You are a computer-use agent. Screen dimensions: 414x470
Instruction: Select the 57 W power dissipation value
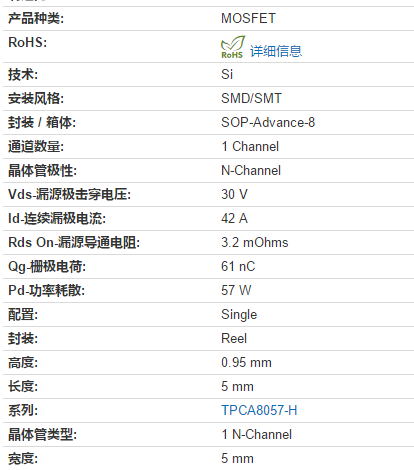pos(236,290)
